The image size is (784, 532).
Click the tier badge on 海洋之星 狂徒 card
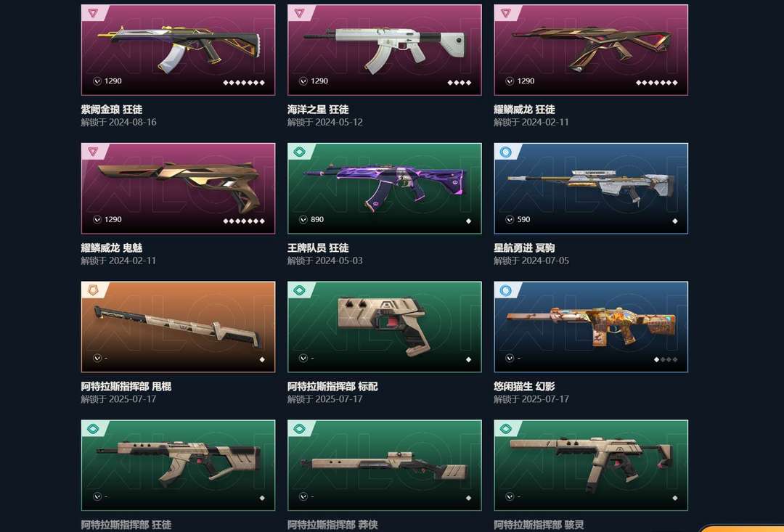(x=299, y=13)
